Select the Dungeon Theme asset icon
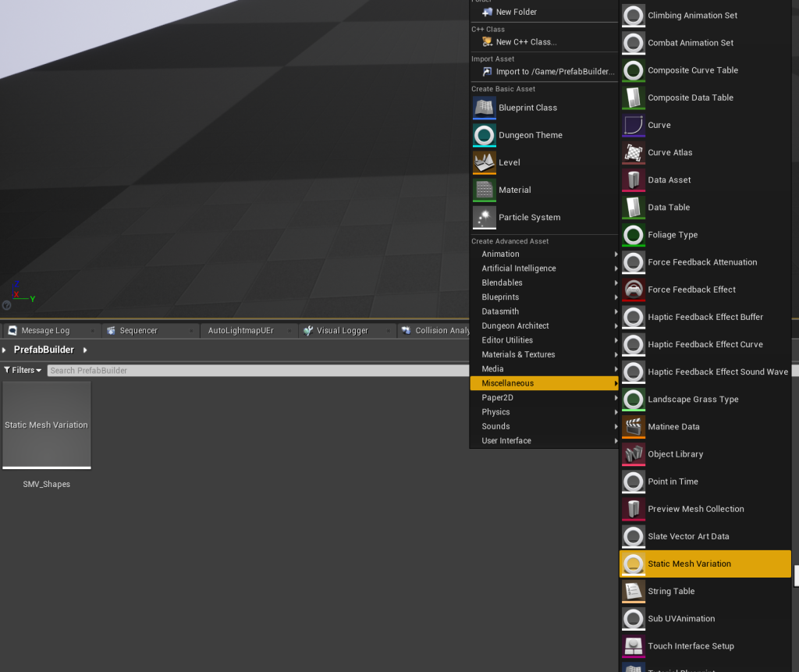This screenshot has height=672, width=799. [484, 135]
